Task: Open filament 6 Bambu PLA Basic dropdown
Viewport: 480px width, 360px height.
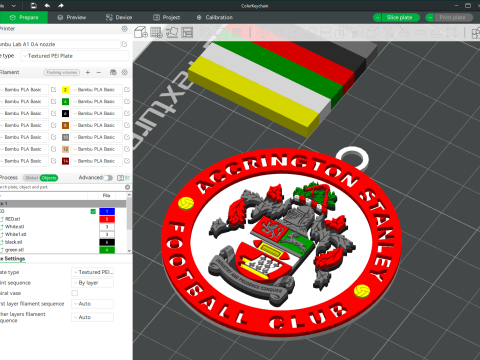Action: pos(96,113)
